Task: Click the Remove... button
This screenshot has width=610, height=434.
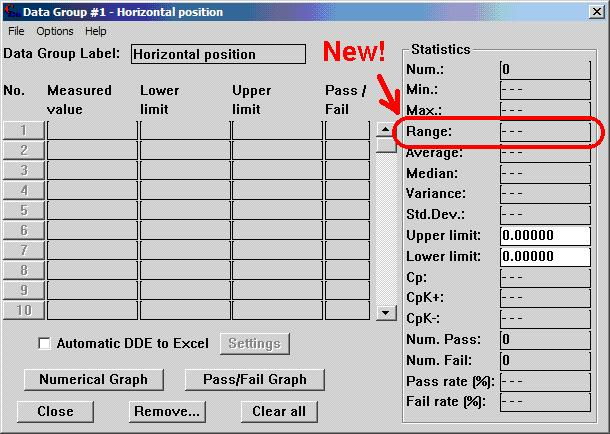Action: point(167,411)
